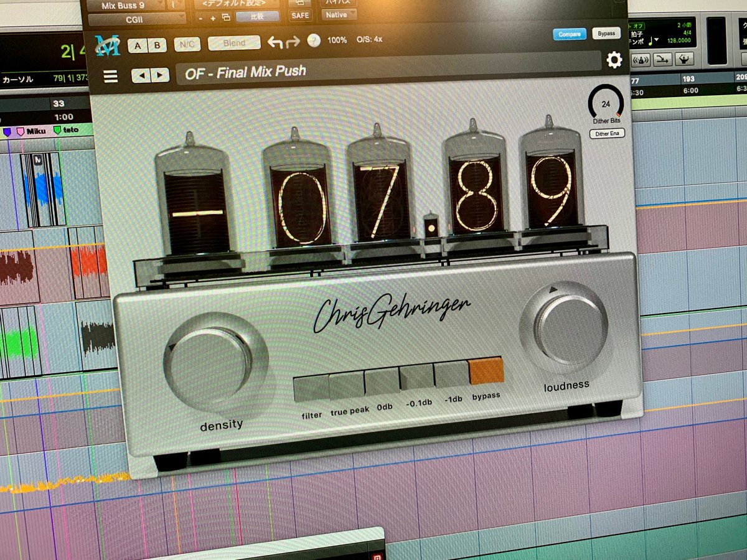747x560 pixels.
Task: Enable the true peak switch
Action: pos(346,385)
